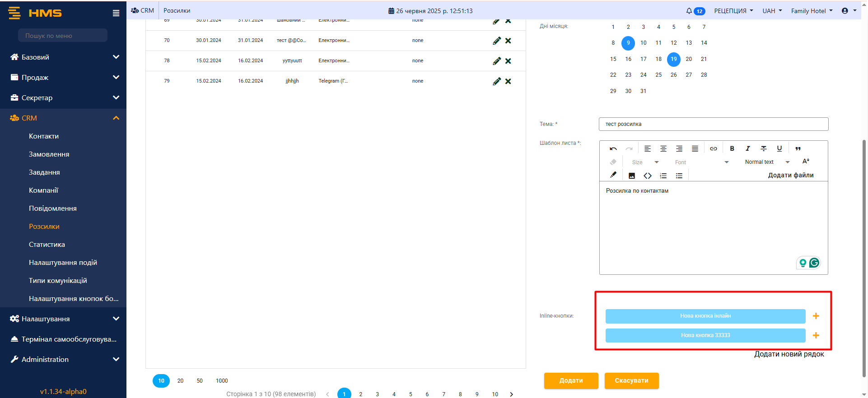Insert a link via the link icon
The height and width of the screenshot is (398, 868).
[x=713, y=148]
